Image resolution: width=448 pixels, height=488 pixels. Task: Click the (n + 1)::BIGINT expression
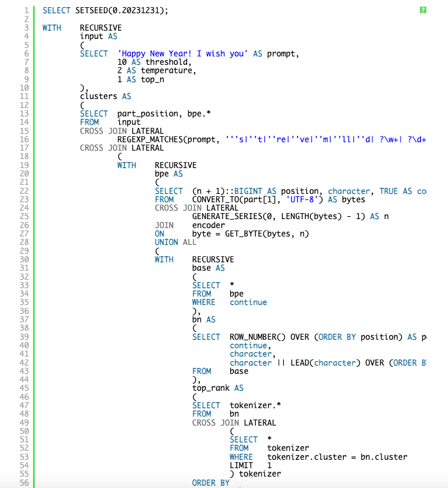click(x=227, y=191)
